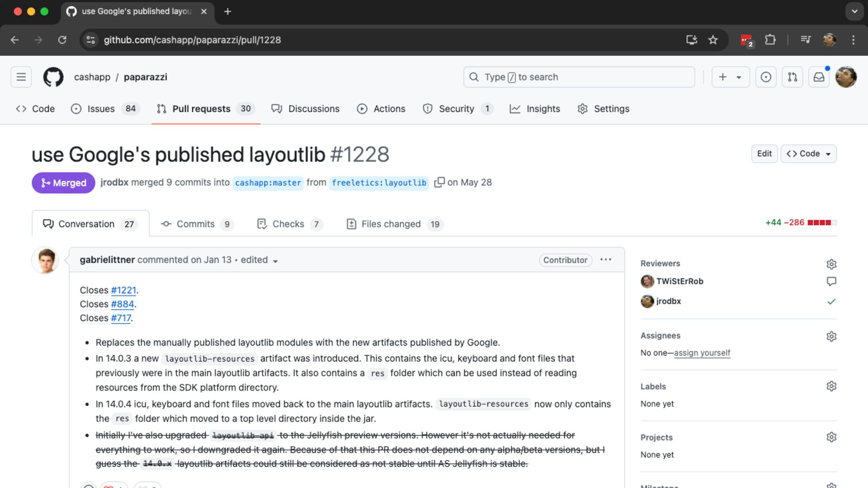Open linked issue #1221
The height and width of the screenshot is (488, 868).
click(x=123, y=290)
